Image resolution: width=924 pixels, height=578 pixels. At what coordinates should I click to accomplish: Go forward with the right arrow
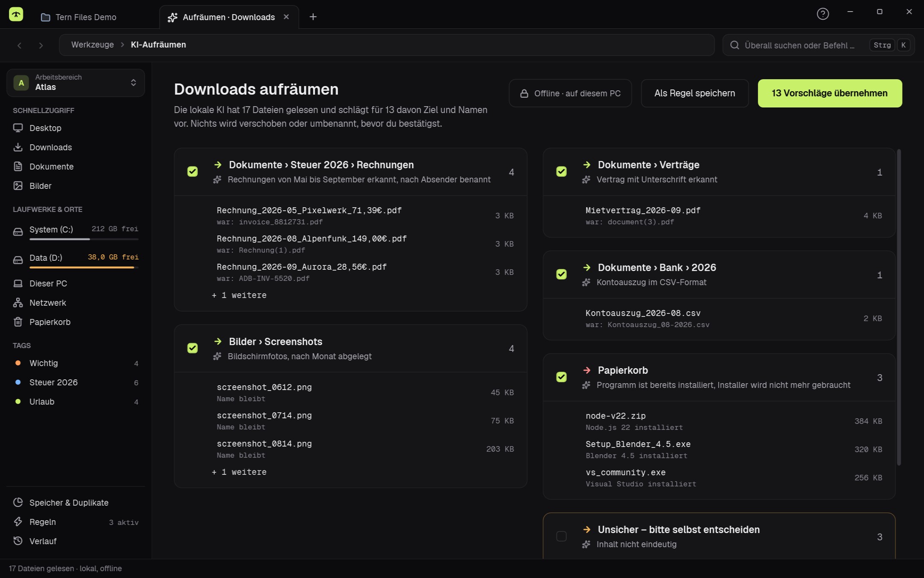[x=41, y=45]
